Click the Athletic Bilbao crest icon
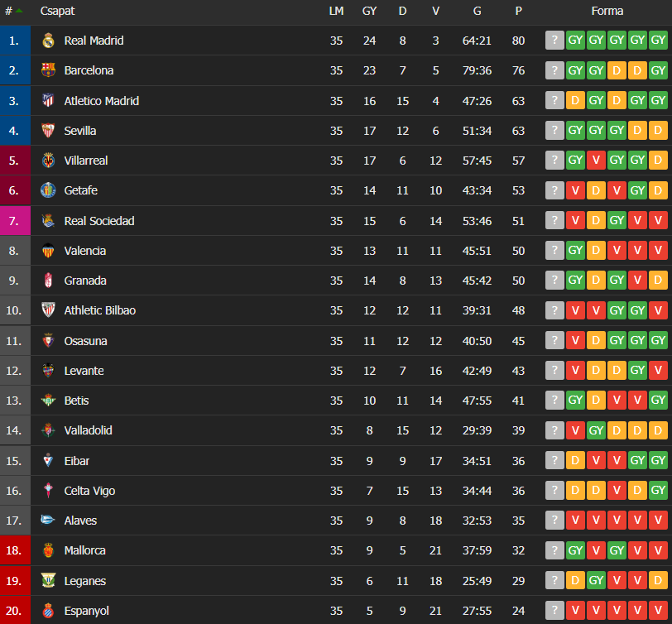Image resolution: width=672 pixels, height=624 pixels. (48, 310)
